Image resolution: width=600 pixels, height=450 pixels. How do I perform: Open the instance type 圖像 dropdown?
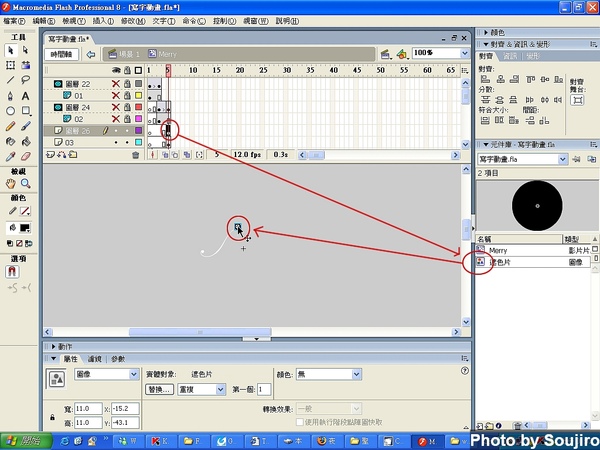(134, 374)
